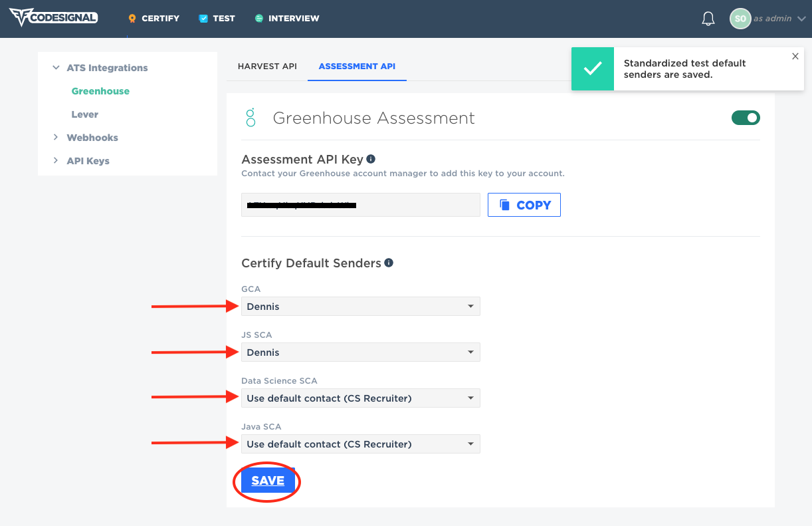
Task: Click the Greenhouse logo icon
Action: (x=251, y=118)
